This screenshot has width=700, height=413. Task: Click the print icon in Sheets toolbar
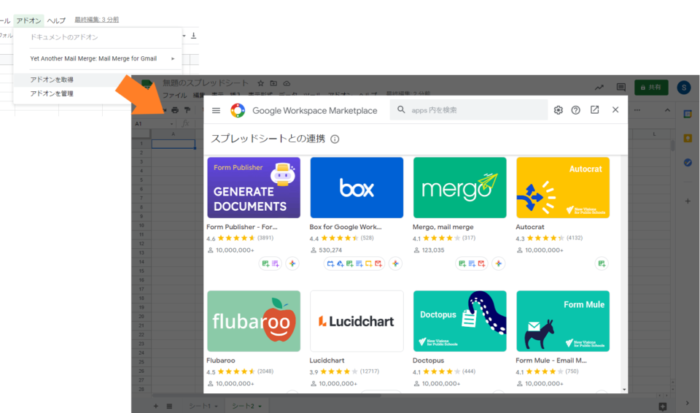coord(176,109)
